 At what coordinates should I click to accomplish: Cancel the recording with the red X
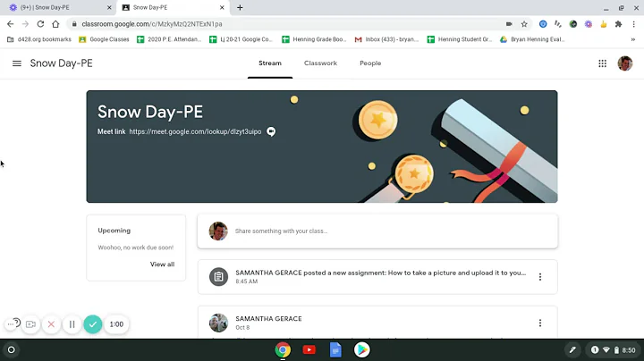pos(51,324)
